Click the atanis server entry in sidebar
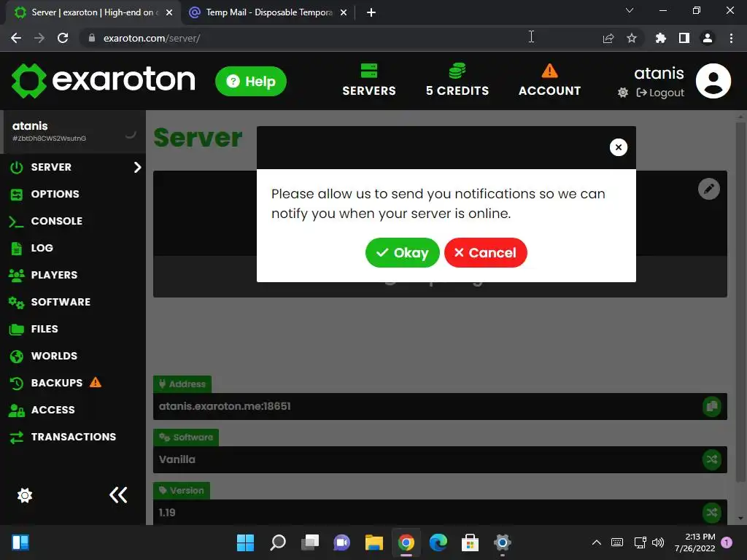The height and width of the screenshot is (560, 747). (x=73, y=132)
